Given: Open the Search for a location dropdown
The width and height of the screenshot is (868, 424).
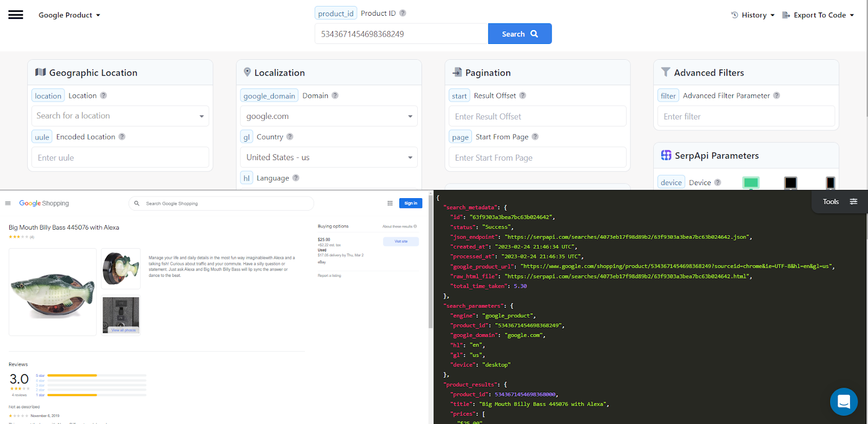Looking at the screenshot, I should (120, 116).
